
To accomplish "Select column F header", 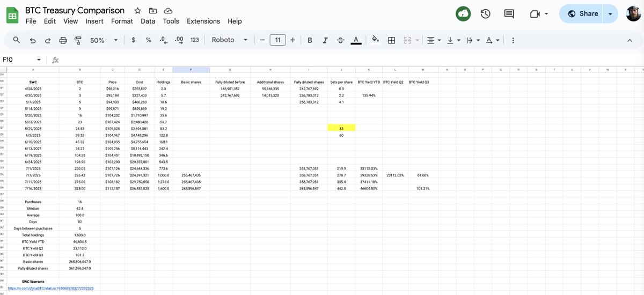I will pos(191,69).
